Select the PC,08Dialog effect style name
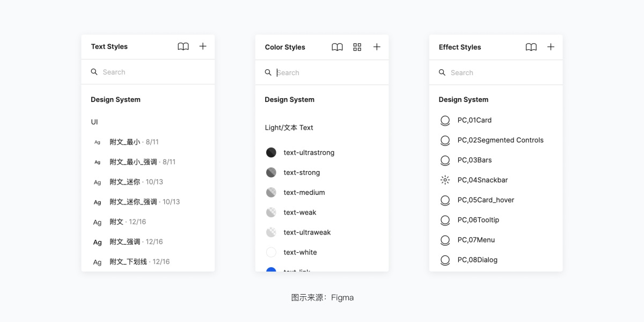Image resolution: width=644 pixels, height=322 pixels. pos(477,260)
